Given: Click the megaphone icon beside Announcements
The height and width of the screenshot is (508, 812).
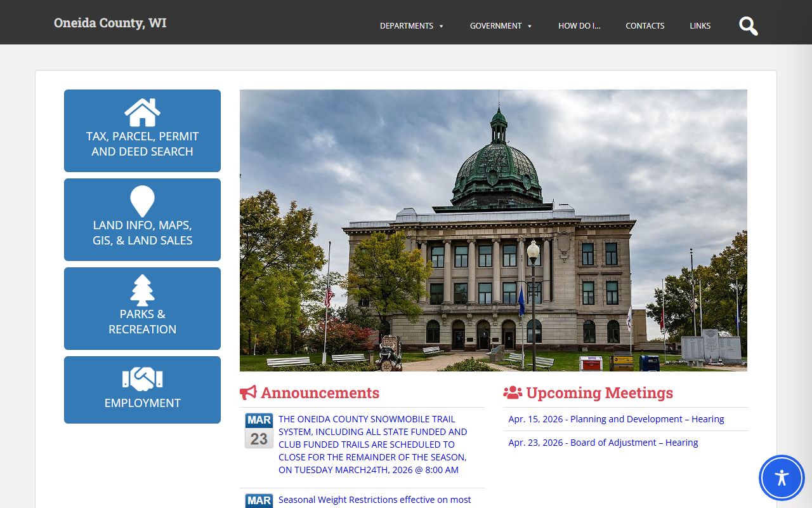Looking at the screenshot, I should (x=248, y=392).
